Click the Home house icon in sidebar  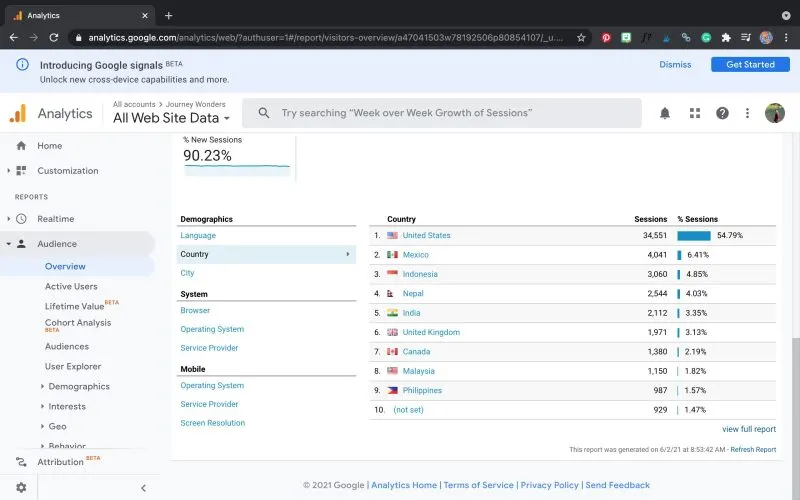click(x=21, y=146)
